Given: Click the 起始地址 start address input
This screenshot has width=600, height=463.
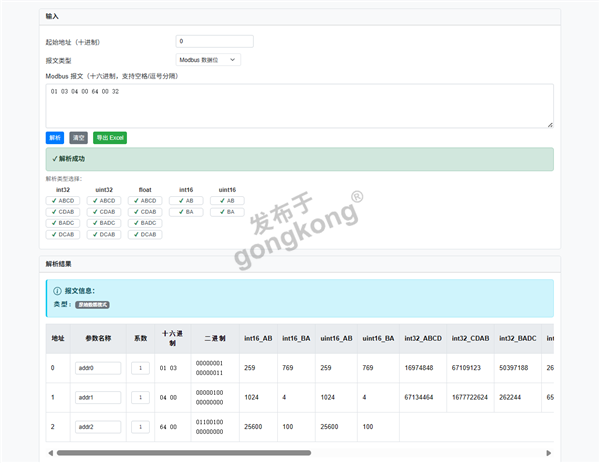Looking at the screenshot, I should coord(214,42).
